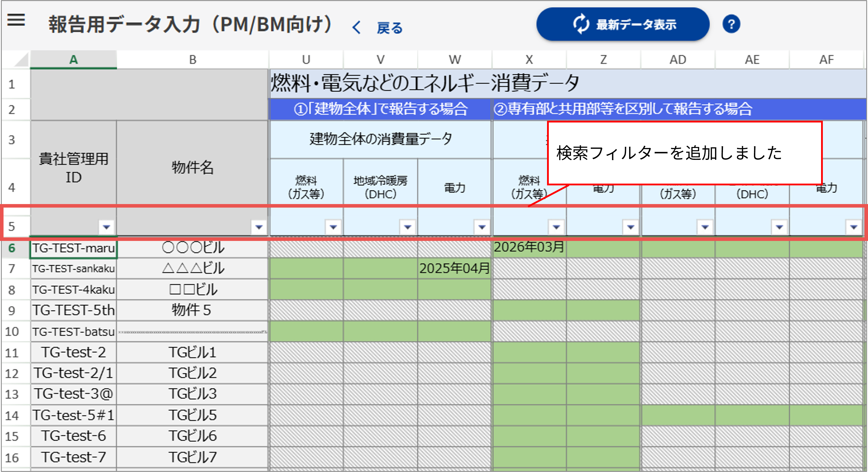Open filter dropdown in column A
This screenshot has height=472, width=868.
point(106,227)
